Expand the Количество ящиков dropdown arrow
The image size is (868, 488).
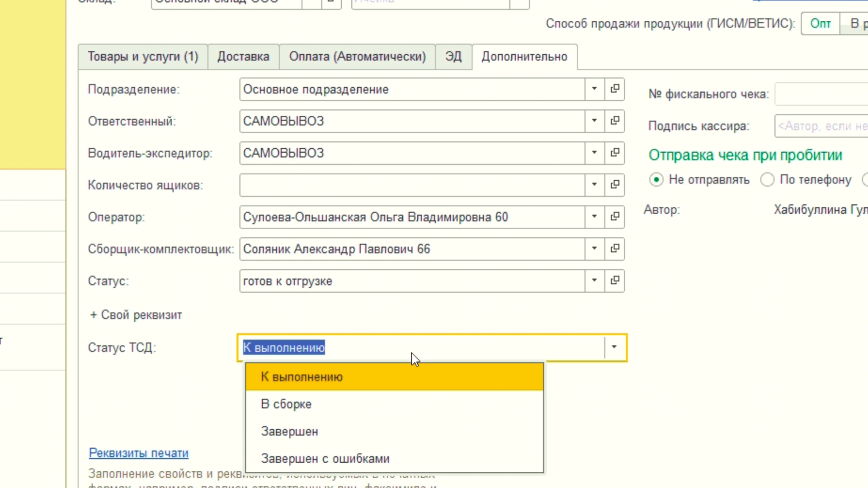(594, 185)
